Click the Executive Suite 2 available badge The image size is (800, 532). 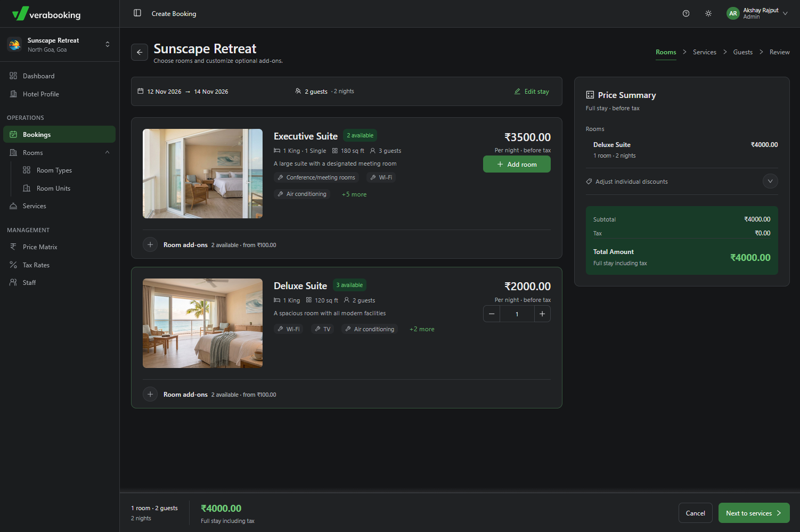360,135
